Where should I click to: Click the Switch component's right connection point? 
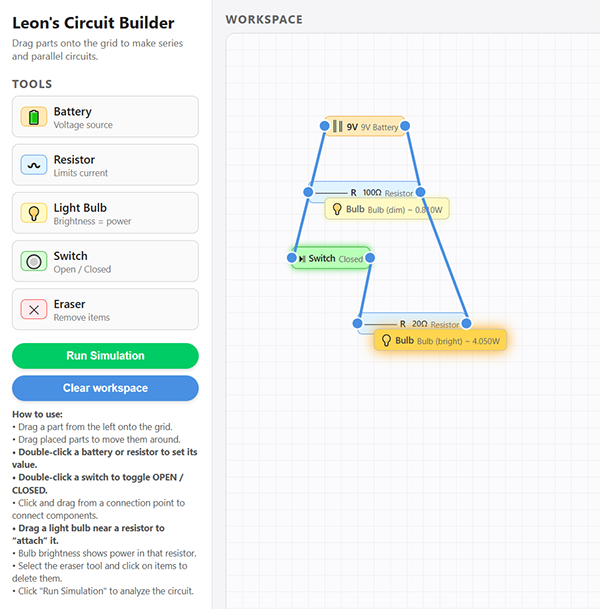tap(370, 258)
